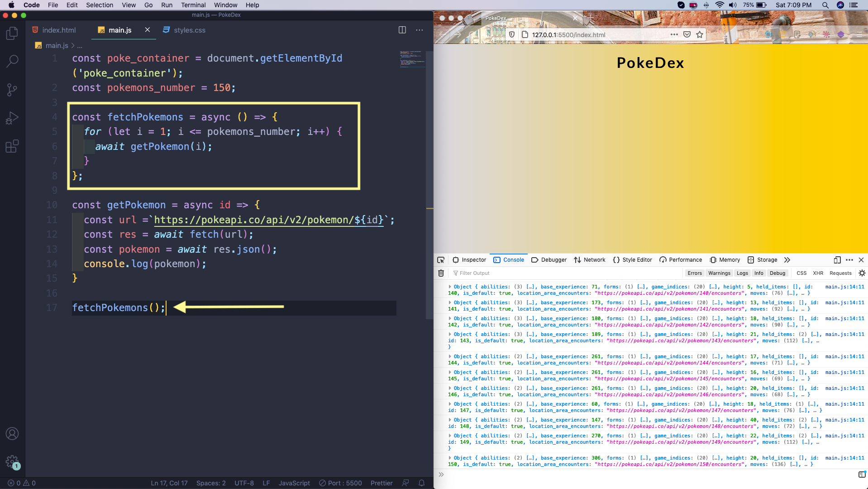The width and height of the screenshot is (868, 489).
Task: Expand the first Object logged in console
Action: coord(450,287)
